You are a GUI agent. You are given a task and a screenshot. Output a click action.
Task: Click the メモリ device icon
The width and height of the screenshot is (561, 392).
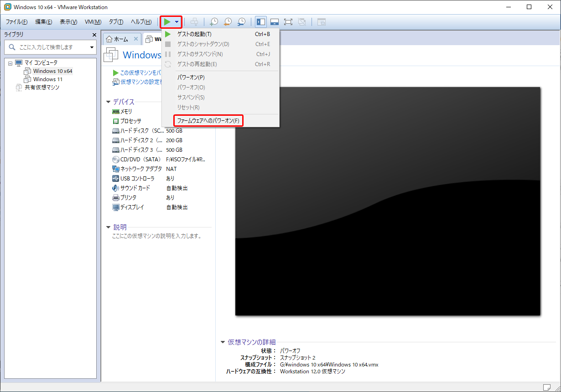116,112
